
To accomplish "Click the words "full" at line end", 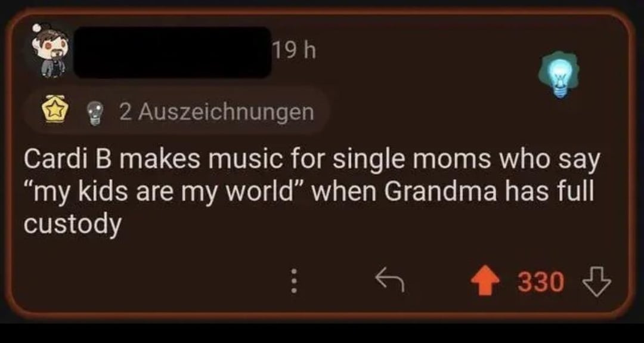I will [576, 193].
